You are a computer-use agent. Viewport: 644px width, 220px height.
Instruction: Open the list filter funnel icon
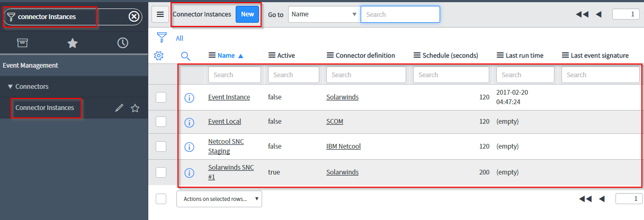pos(162,38)
